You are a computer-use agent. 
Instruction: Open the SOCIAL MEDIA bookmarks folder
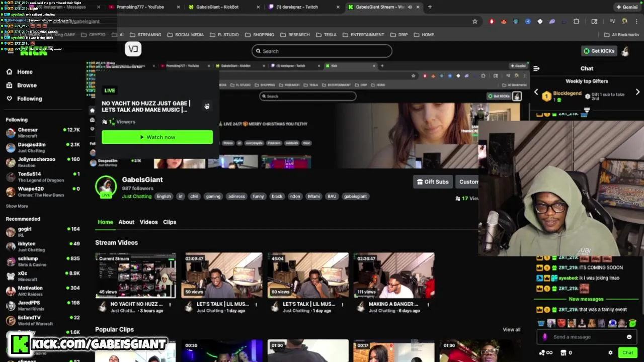pos(185,35)
